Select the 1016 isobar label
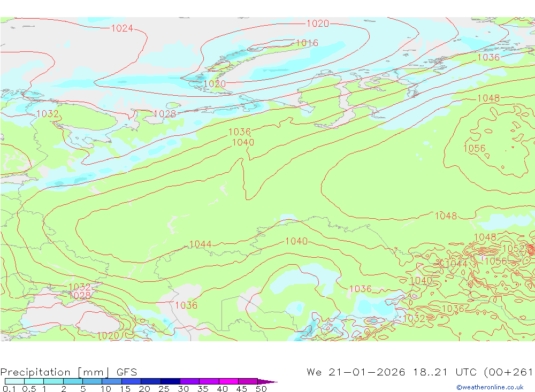Screen dimensions: 535x392 tap(307, 43)
